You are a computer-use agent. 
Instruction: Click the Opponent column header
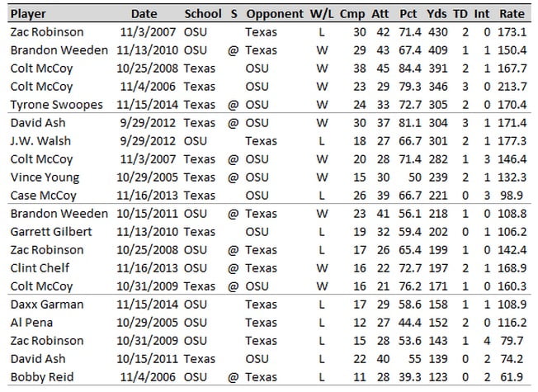click(275, 14)
